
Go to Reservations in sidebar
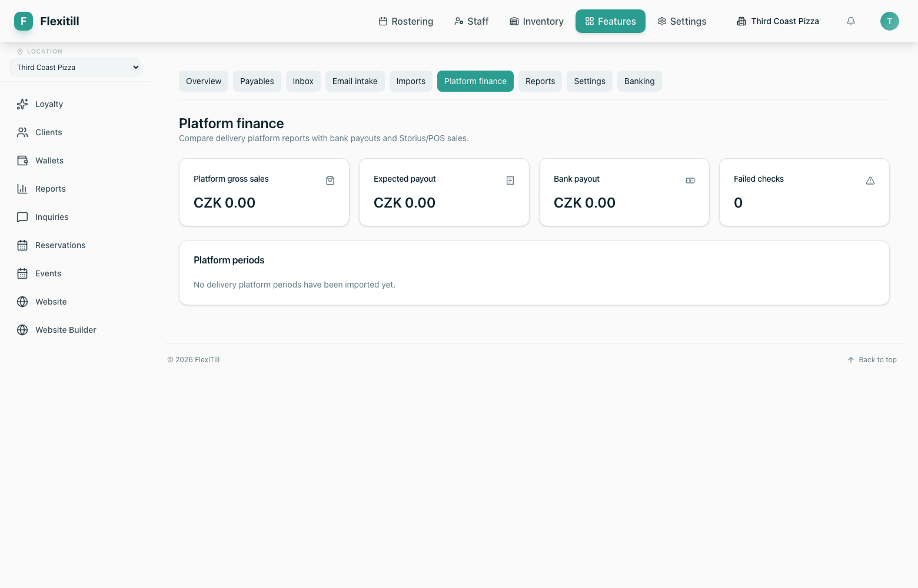(x=75, y=245)
